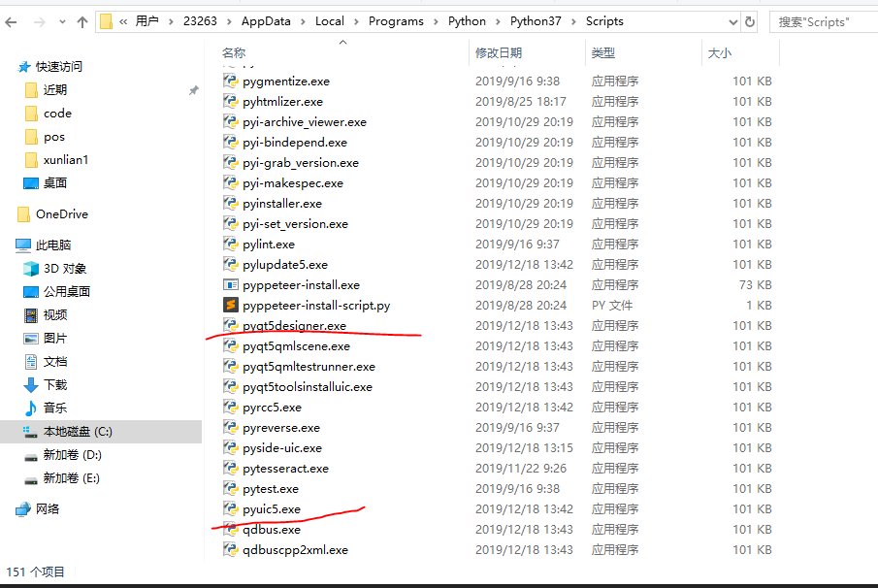Go up one folder level arrow
The image size is (878, 588).
coord(82,22)
